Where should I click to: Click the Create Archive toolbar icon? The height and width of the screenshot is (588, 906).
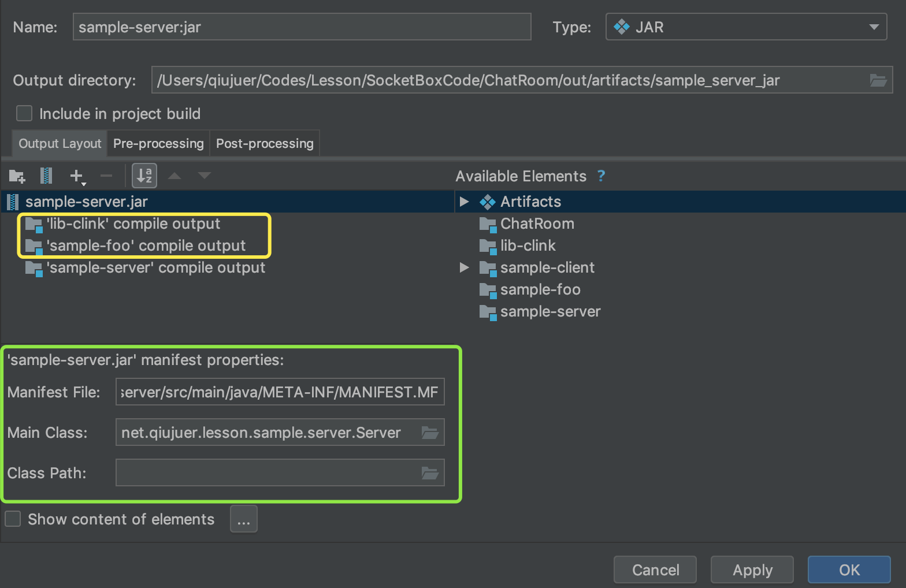(46, 176)
